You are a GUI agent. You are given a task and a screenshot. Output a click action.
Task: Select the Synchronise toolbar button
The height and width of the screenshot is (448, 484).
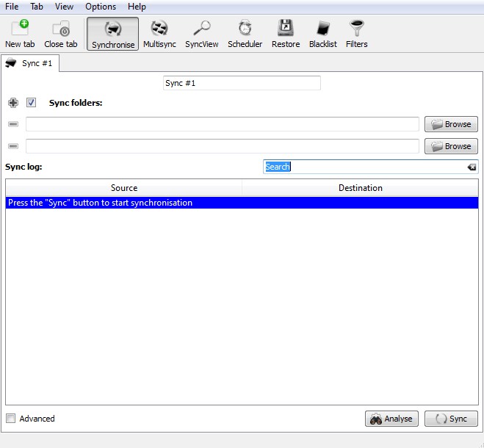[113, 34]
